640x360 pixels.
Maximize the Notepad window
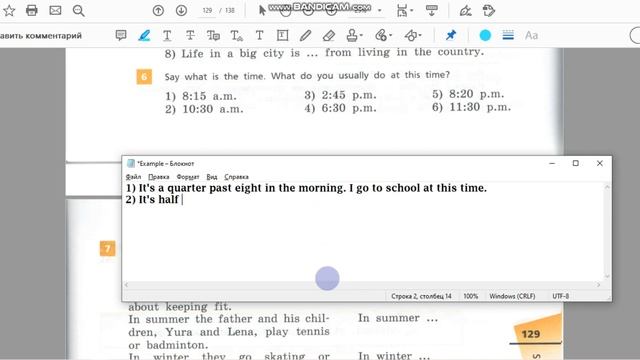pyautogui.click(x=576, y=163)
